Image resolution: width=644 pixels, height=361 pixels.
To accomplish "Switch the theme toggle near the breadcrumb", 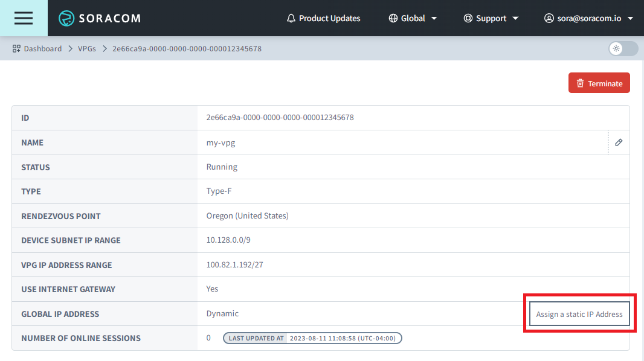I will pyautogui.click(x=622, y=48).
